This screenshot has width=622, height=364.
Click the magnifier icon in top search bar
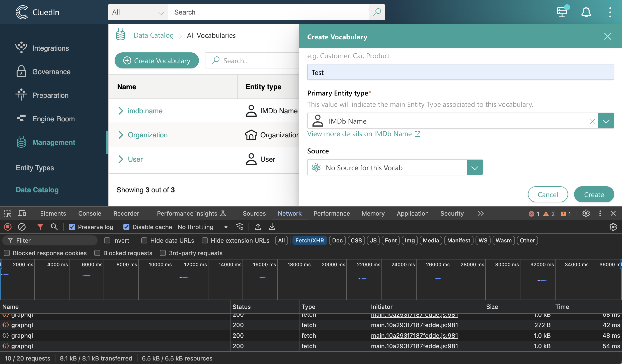coord(377,12)
